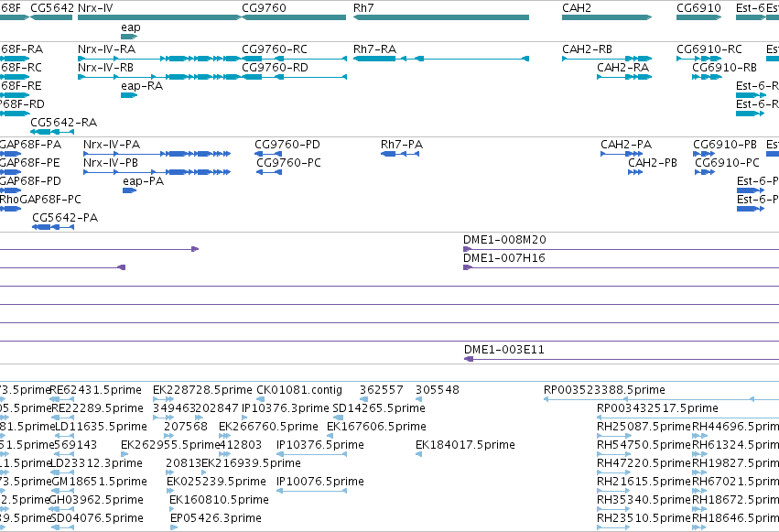Select the CG6910-RC transcript
Screen dimensions: 779x532
699,59
